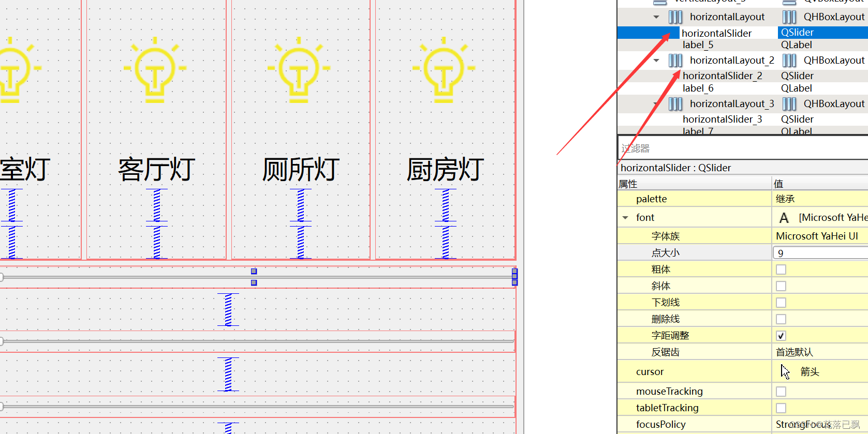
Task: Click QHBoxLayout class icon for horizontalLayout_2
Action: point(789,61)
